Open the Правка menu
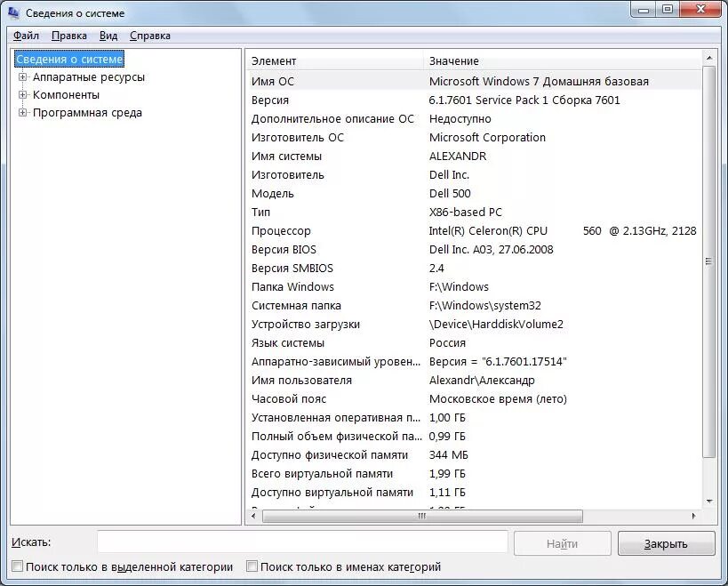Screen dimensions: 728x586 click(x=69, y=36)
